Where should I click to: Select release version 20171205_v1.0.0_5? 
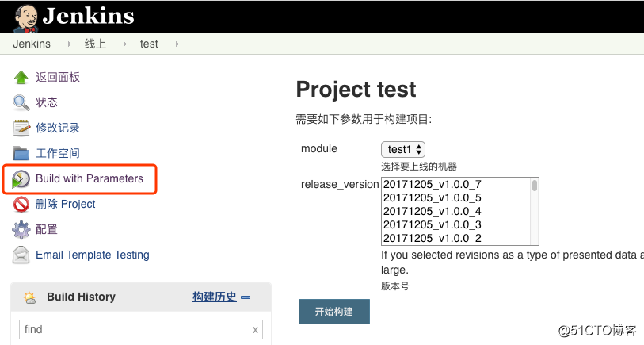click(456, 197)
